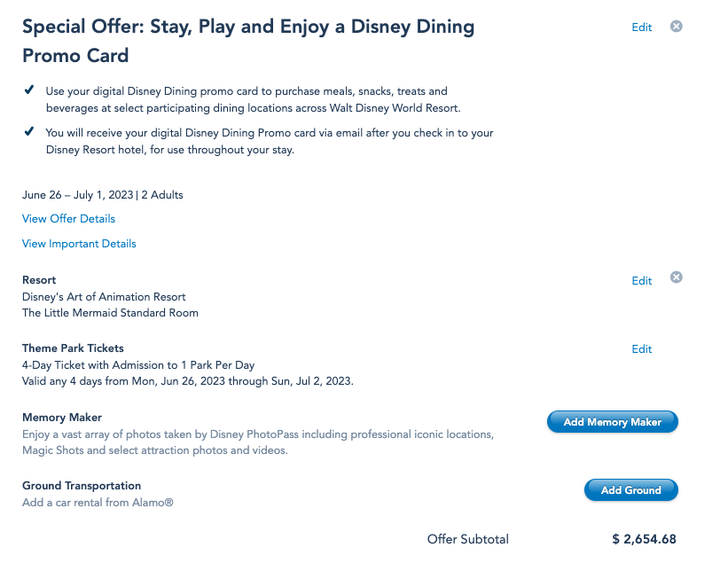This screenshot has height=563, width=728.
Task: Open View Offer Details link
Action: 68,219
